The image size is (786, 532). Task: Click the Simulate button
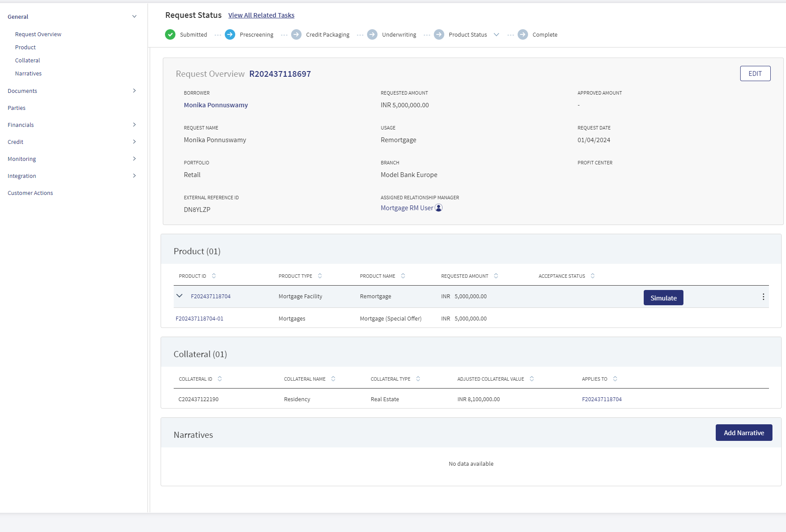[x=663, y=298]
